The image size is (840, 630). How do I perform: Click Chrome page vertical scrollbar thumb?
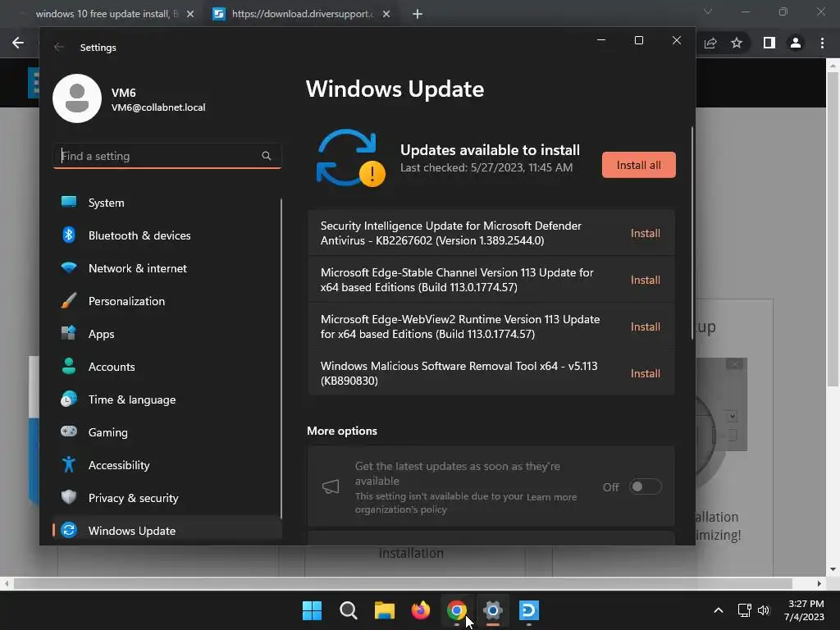coord(833,229)
